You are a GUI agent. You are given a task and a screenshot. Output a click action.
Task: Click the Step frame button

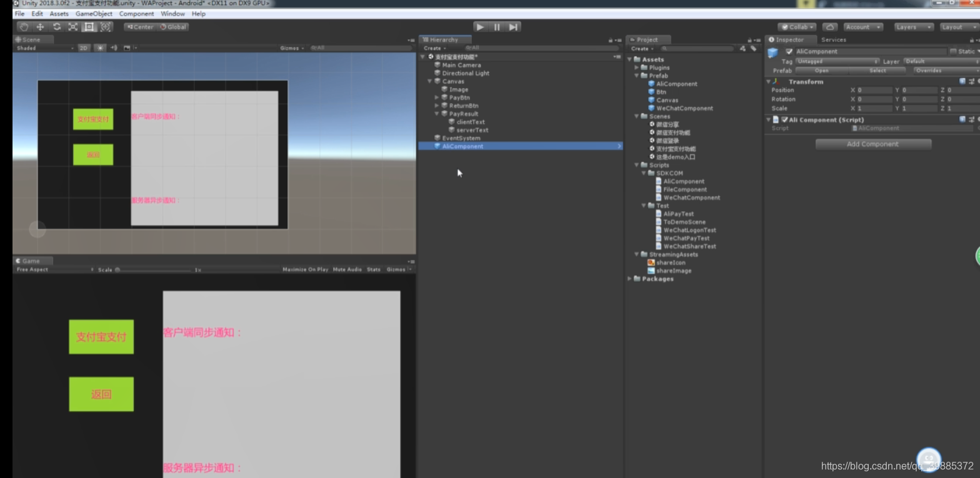pos(513,27)
